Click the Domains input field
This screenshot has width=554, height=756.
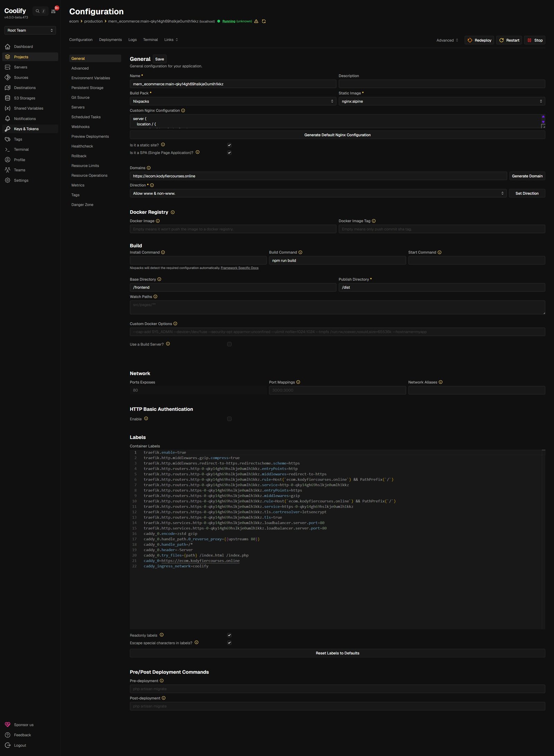[x=318, y=176]
